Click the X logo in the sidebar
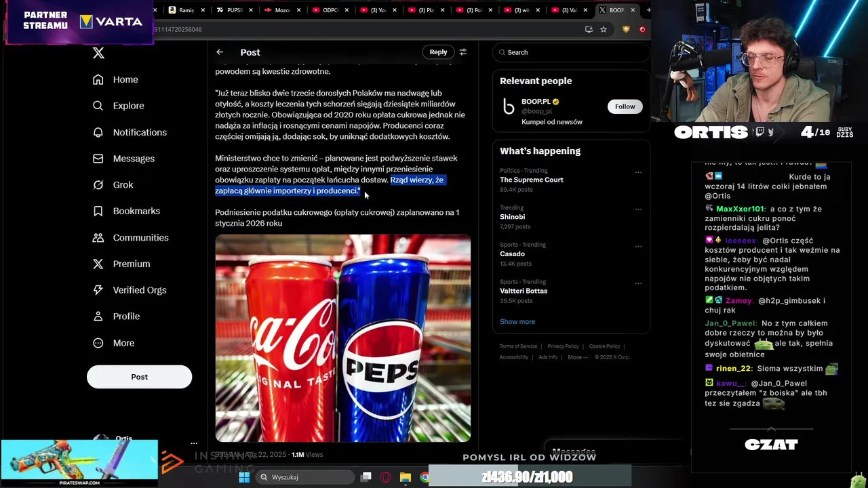 point(98,53)
